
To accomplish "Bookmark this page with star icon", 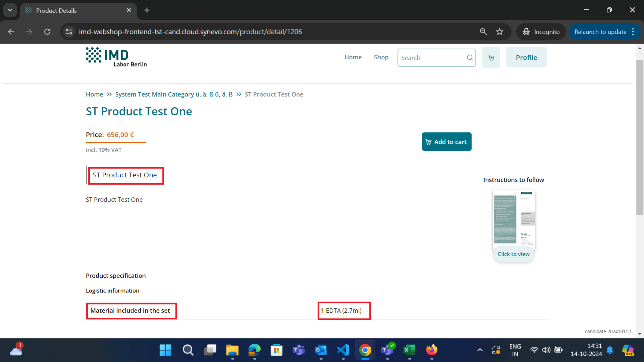I will click(500, 32).
